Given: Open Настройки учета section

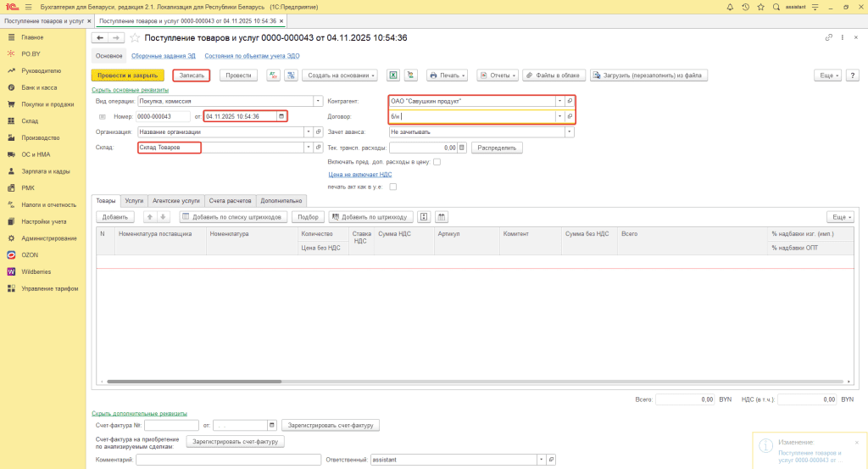Looking at the screenshot, I should pyautogui.click(x=44, y=221).
